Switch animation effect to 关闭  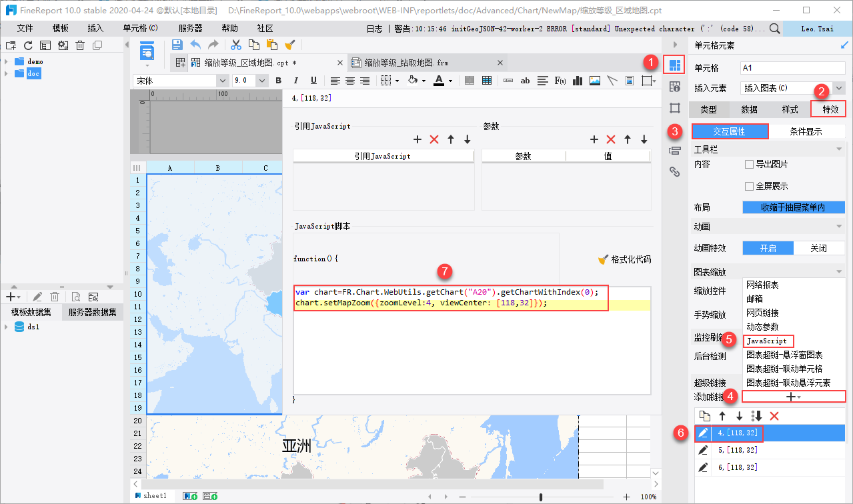[819, 248]
